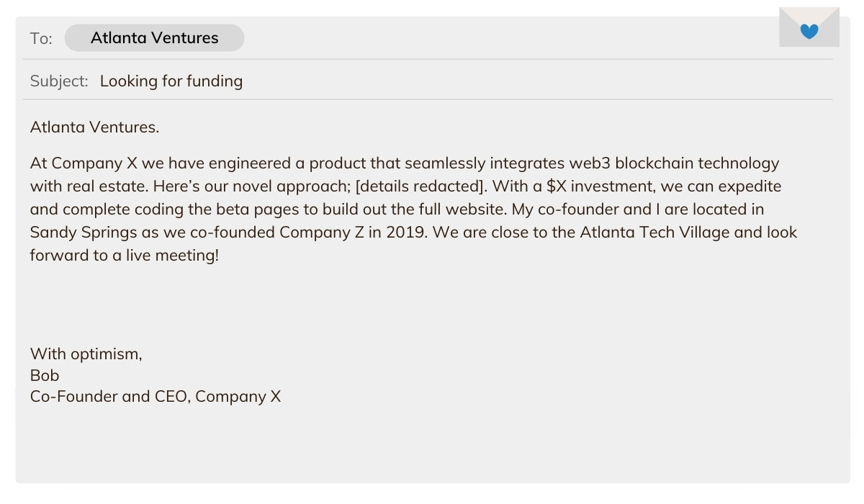Click the blank area below the signature
The width and height of the screenshot is (864, 504).
[432, 443]
